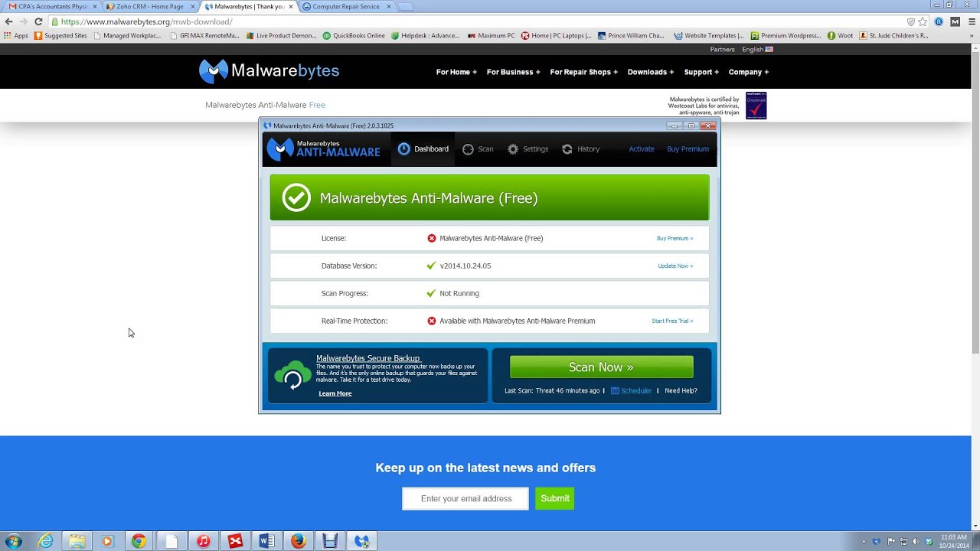The width and height of the screenshot is (980, 551).
Task: Click the red X real-time protection icon
Action: coord(431,321)
